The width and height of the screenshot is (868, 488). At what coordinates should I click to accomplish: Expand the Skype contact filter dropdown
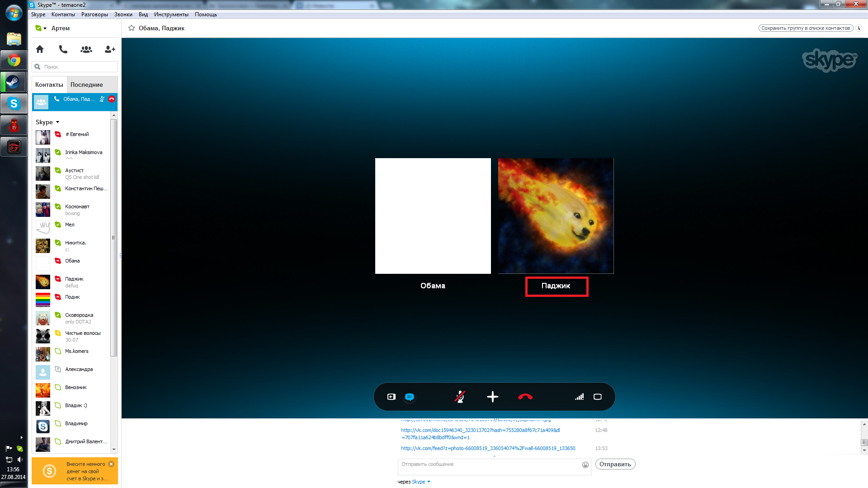(x=47, y=122)
